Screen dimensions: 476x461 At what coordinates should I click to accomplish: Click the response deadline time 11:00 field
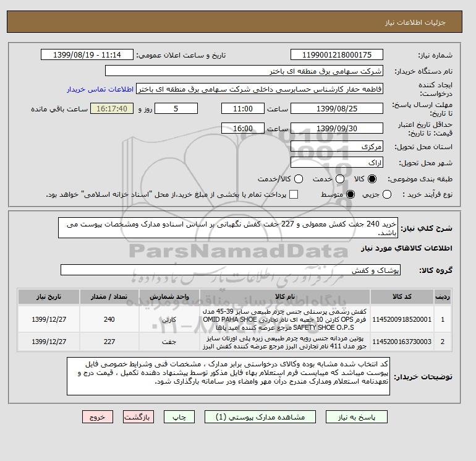pyautogui.click(x=242, y=108)
